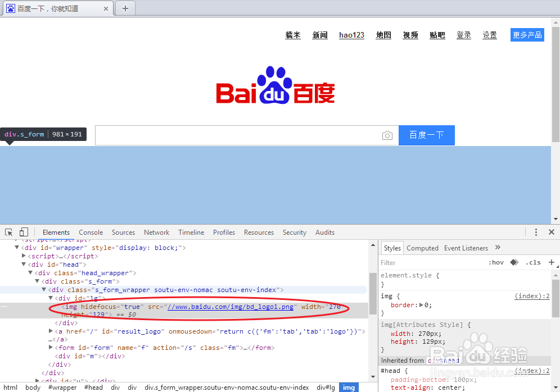Screen dimensions: 560x392
Task: Collapse the div class="s_form" node
Action: click(x=37, y=281)
